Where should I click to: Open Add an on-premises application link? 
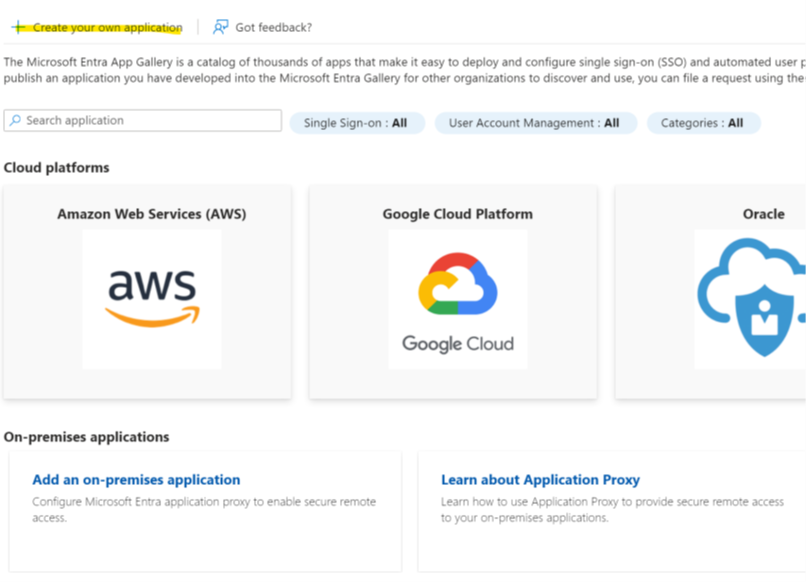[136, 480]
